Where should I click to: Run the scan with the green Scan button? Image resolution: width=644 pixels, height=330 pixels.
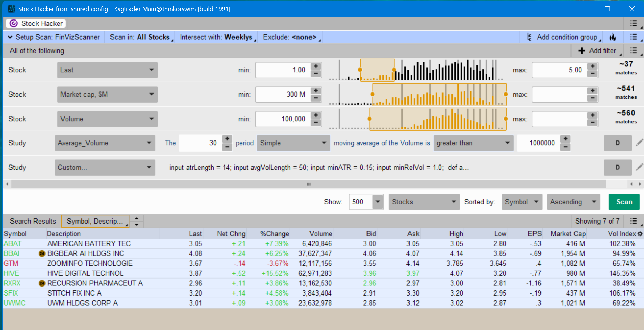point(624,202)
